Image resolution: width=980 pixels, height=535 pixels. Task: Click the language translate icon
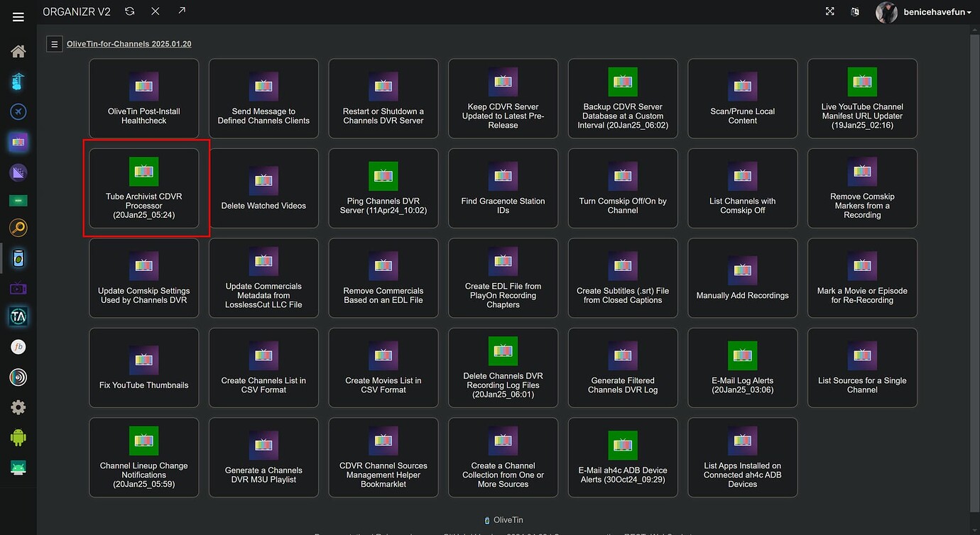(855, 11)
